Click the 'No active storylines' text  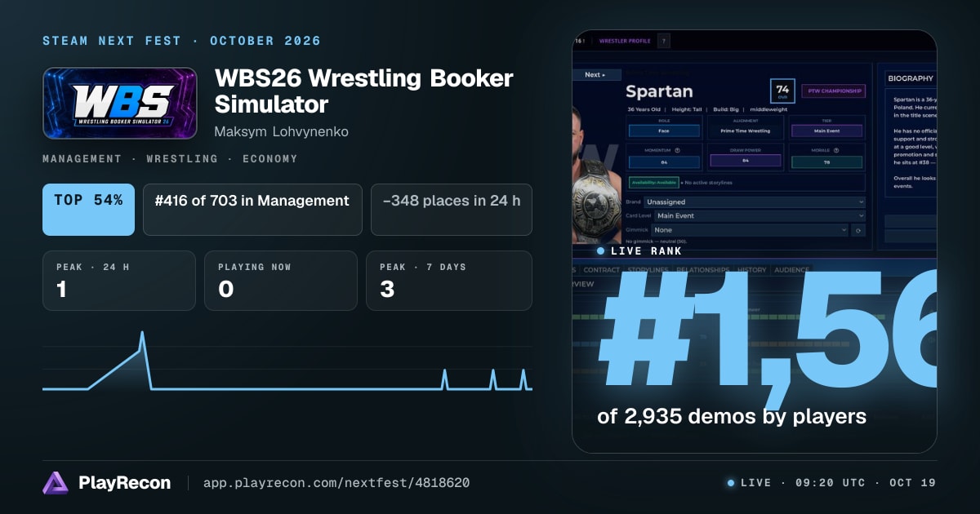(x=708, y=183)
